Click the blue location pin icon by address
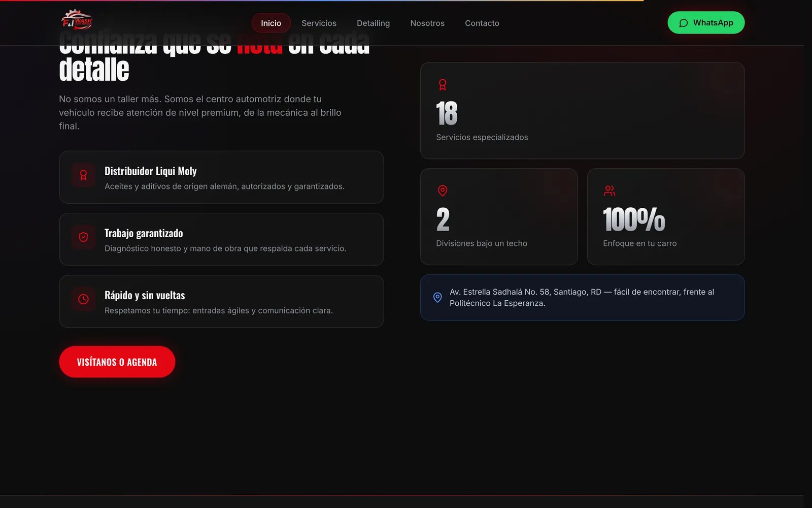The height and width of the screenshot is (508, 812). coord(437,297)
